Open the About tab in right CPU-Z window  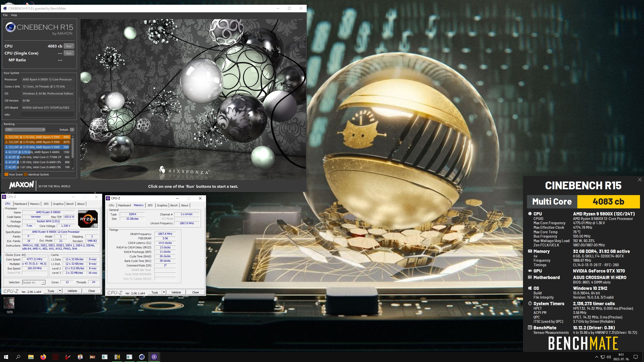185,205
